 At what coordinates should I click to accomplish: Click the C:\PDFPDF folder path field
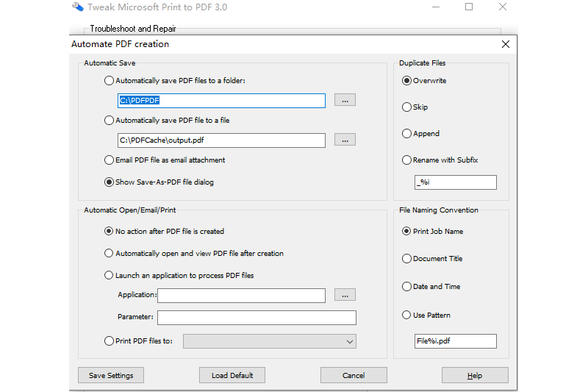coord(221,101)
